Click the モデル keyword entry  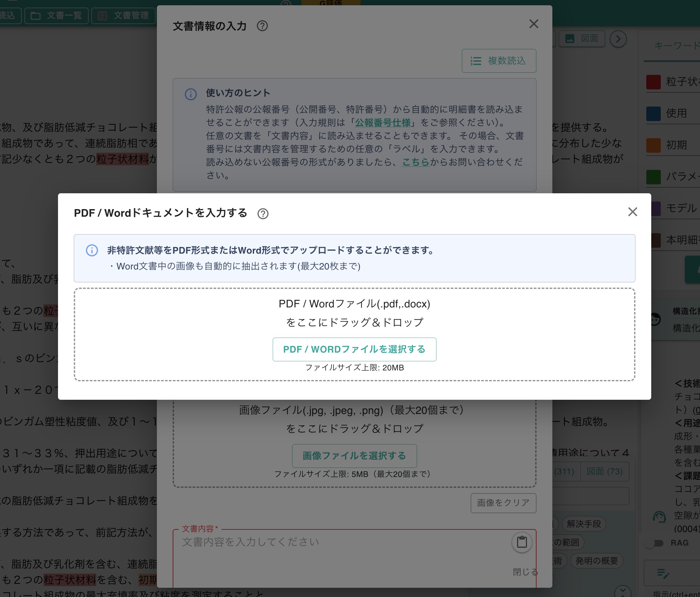(x=676, y=208)
